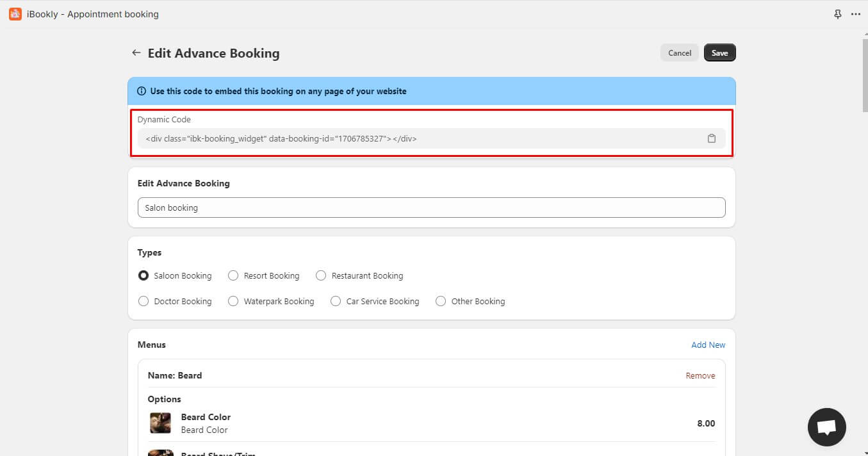The height and width of the screenshot is (456, 868).
Task: Click the iBookly app logo icon
Action: tap(15, 14)
